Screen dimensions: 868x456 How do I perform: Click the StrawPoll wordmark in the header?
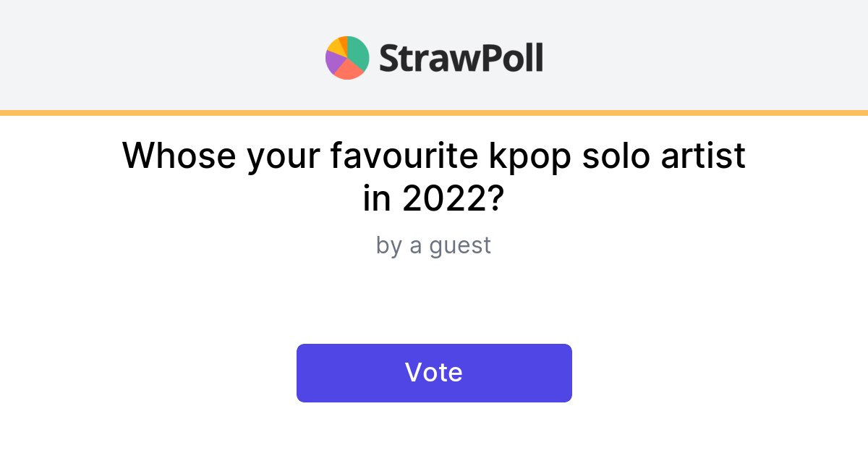(461, 56)
